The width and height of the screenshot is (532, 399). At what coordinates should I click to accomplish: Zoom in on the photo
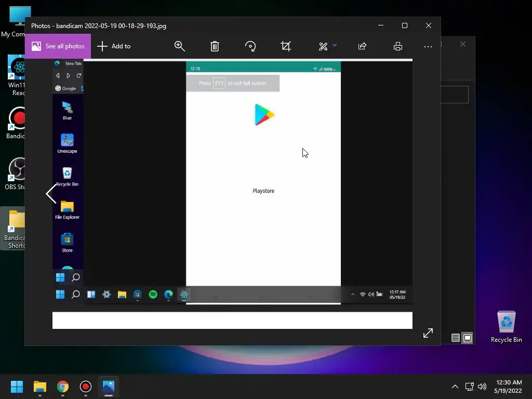[179, 46]
